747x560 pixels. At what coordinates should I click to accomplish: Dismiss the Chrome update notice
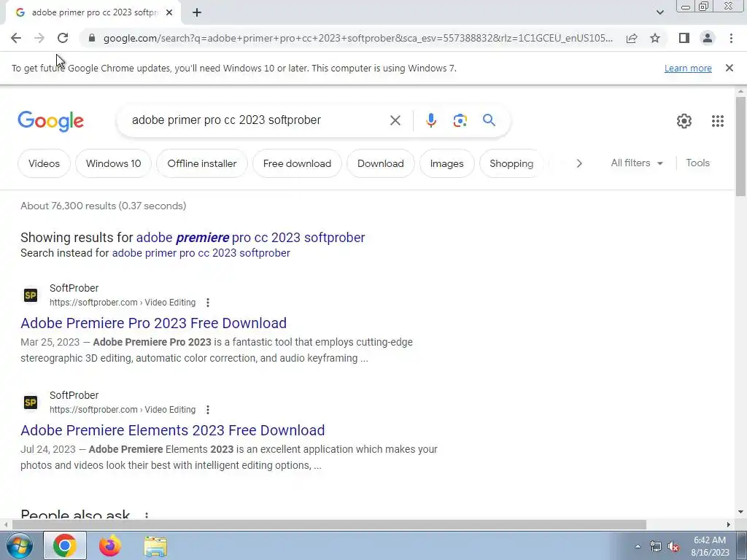pos(729,68)
